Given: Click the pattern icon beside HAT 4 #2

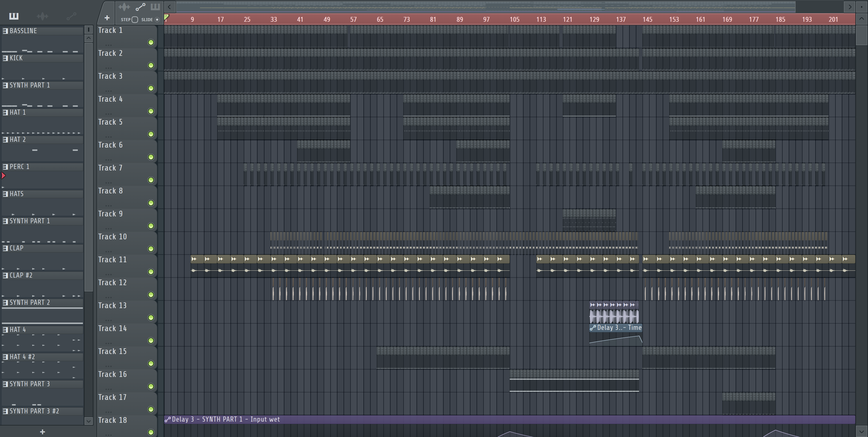Looking at the screenshot, I should coord(5,357).
